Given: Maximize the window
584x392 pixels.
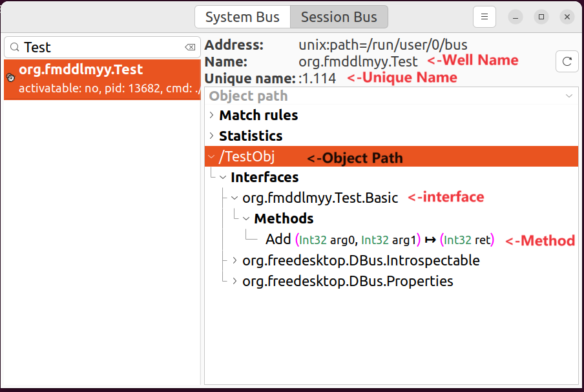Looking at the screenshot, I should point(541,17).
